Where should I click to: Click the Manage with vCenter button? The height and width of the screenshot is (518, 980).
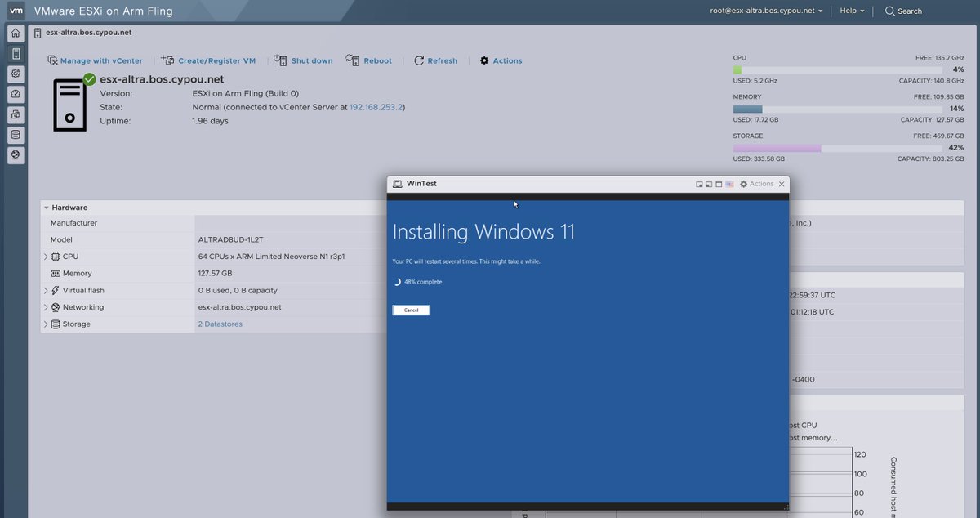(95, 60)
